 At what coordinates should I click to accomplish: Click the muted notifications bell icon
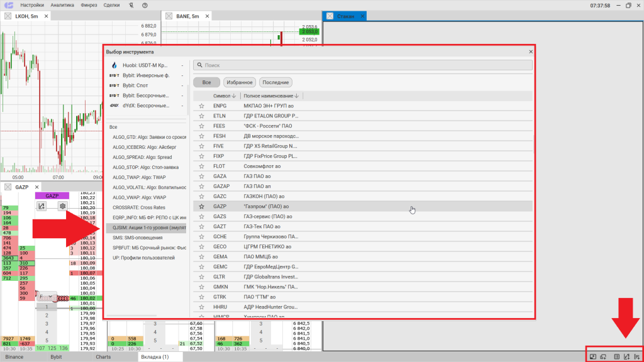tap(130, 5)
